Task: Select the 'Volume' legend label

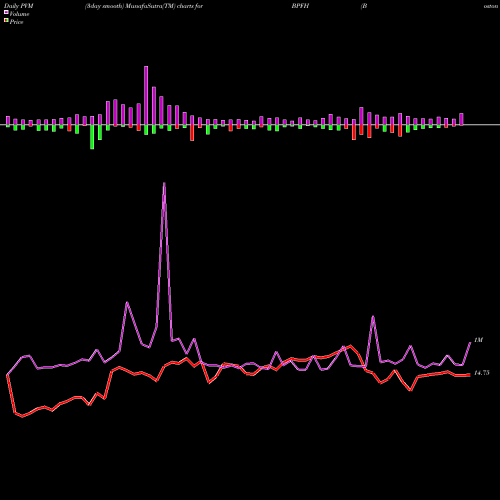Action: 19,14
